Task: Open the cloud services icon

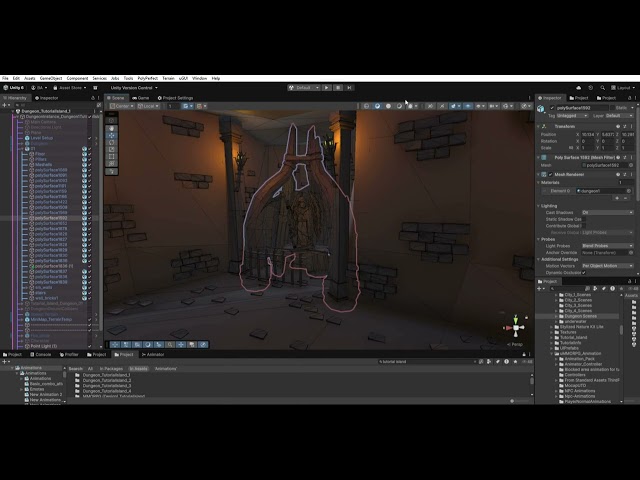Action: point(578,88)
